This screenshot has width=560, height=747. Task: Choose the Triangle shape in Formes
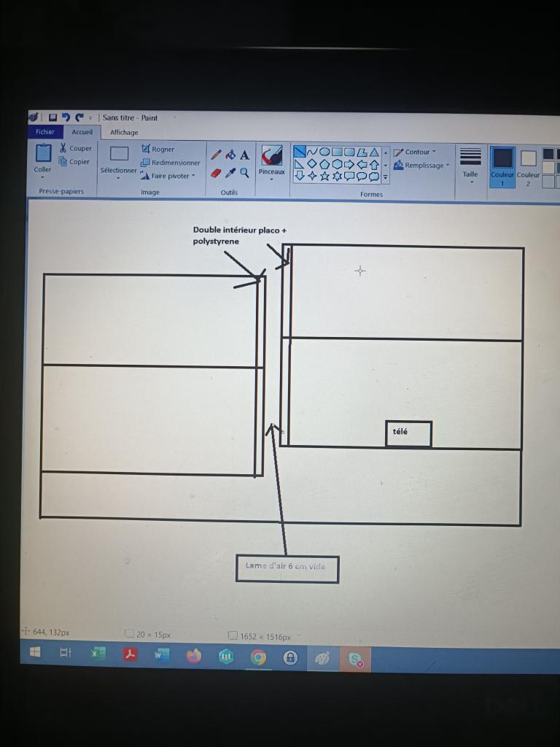point(374,152)
